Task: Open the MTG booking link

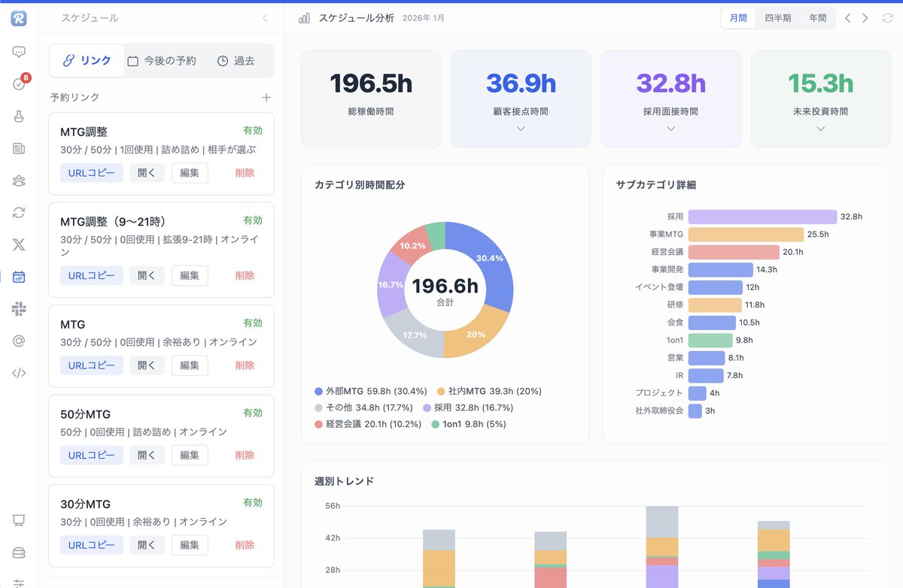Action: [147, 365]
